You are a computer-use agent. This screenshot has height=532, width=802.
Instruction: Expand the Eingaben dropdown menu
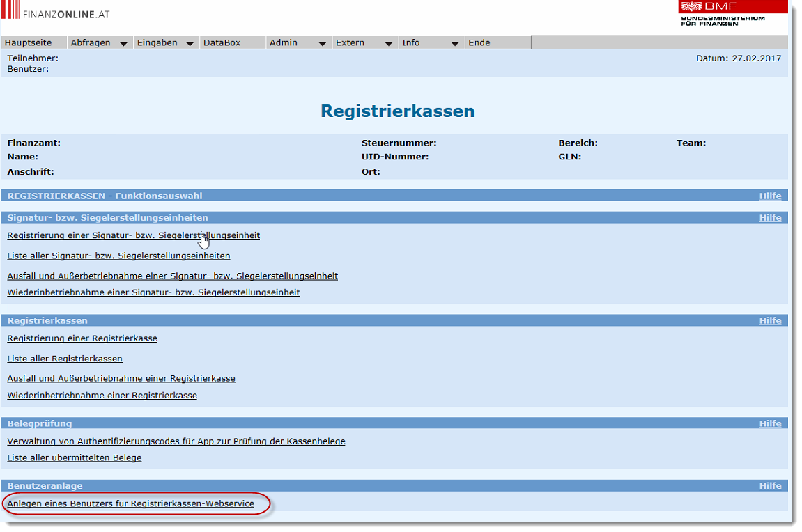click(166, 43)
